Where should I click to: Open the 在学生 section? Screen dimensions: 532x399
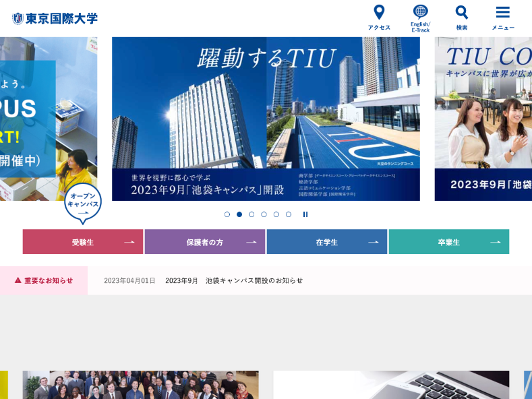[327, 241]
